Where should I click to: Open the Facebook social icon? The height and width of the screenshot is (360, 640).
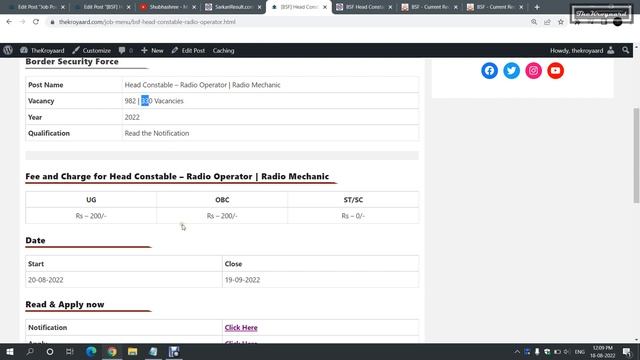[489, 71]
